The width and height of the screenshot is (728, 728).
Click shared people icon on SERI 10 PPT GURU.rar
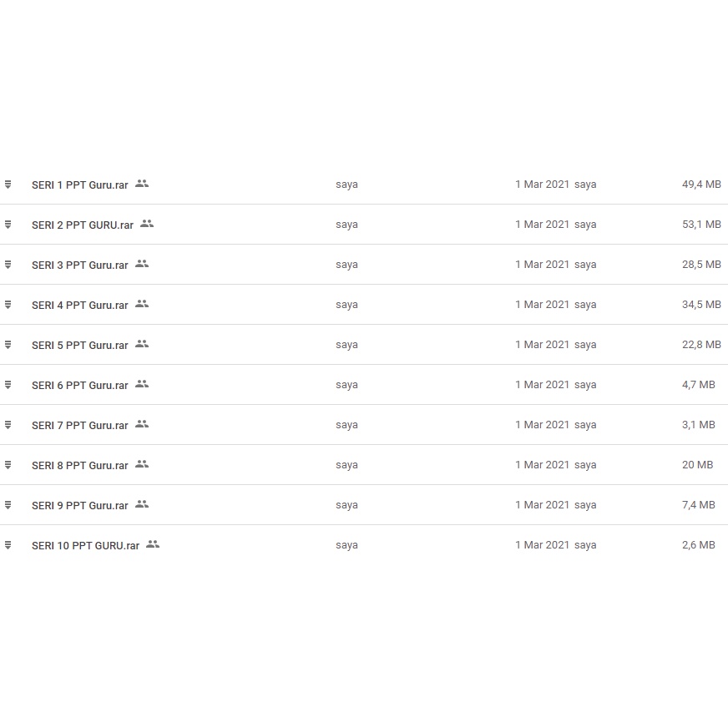point(153,544)
